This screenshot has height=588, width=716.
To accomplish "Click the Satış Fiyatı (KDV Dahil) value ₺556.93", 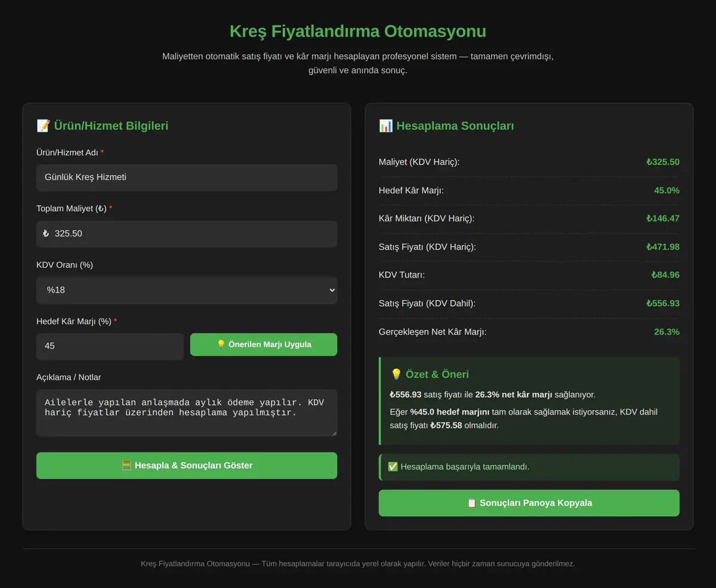I will tap(663, 304).
